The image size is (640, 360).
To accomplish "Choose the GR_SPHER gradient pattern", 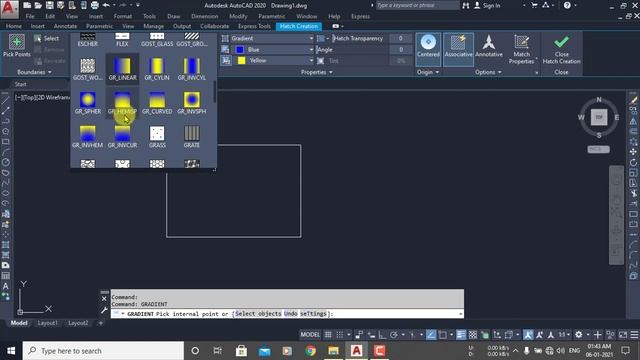I will (x=88, y=103).
